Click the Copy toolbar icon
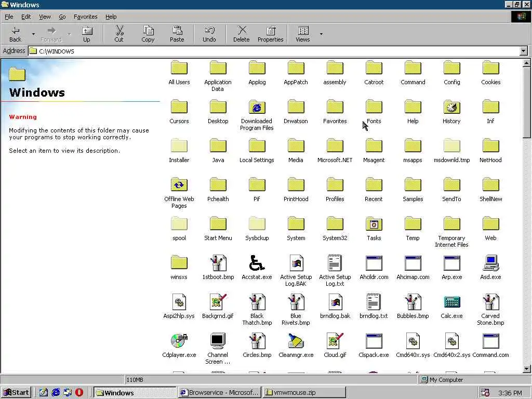This screenshot has width=532, height=399. (148, 34)
